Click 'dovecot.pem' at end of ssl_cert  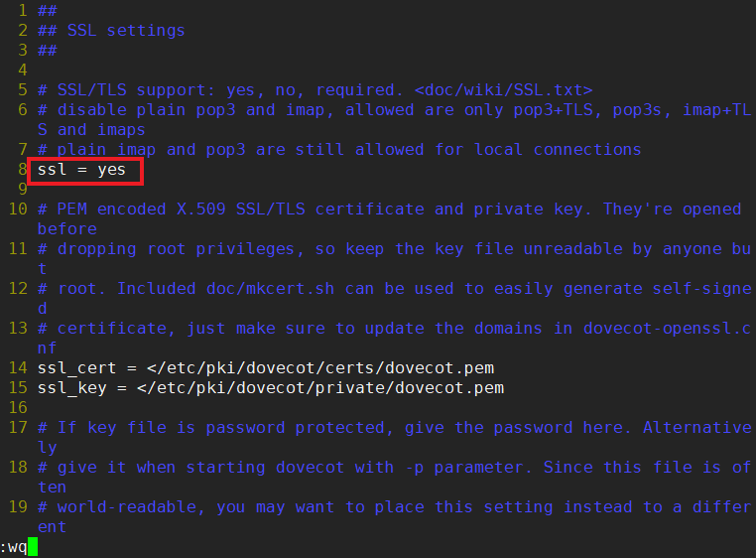click(440, 368)
